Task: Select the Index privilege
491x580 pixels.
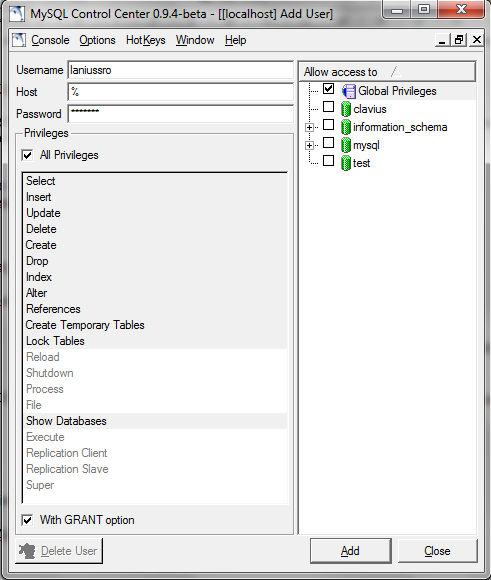Action: 155,277
